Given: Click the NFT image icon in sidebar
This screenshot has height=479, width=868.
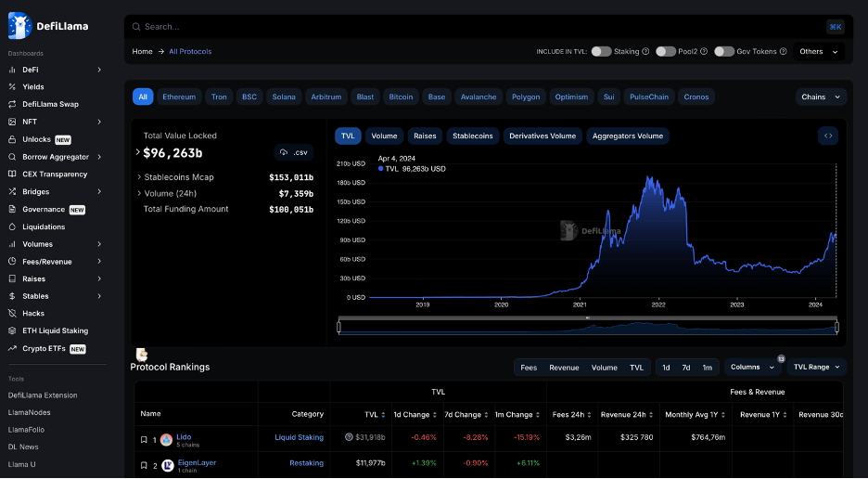Looking at the screenshot, I should point(12,122).
